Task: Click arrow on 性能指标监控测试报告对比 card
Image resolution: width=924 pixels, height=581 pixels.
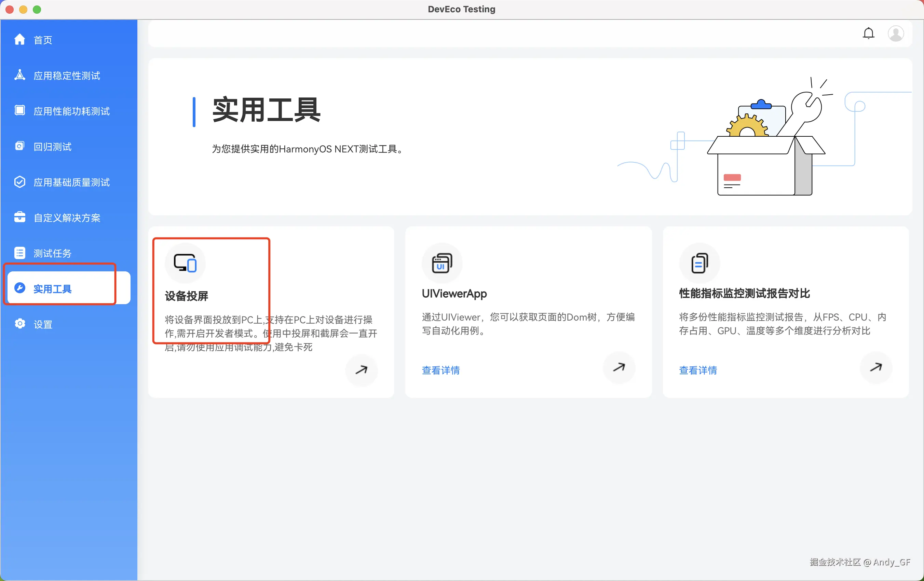Action: pos(876,367)
